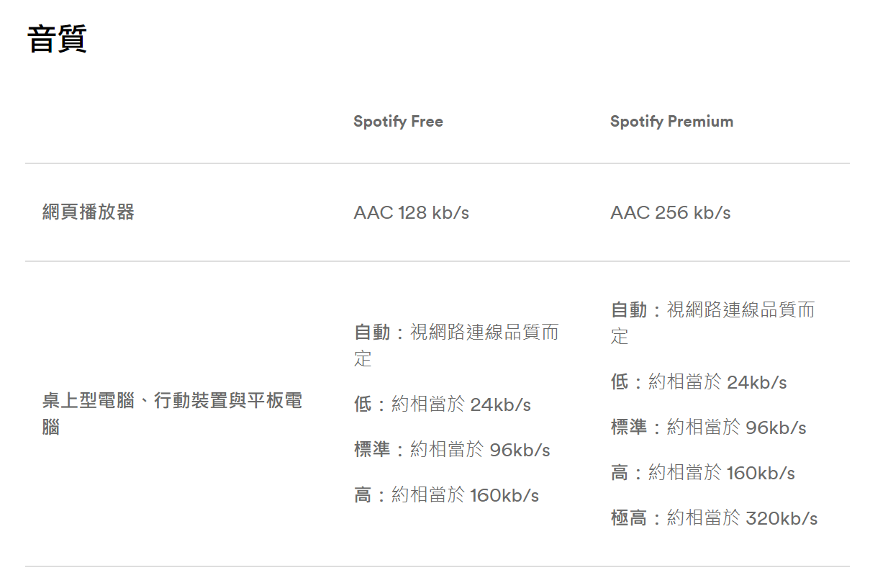Click Free column 標準 96kb/s entry
Image resolution: width=870 pixels, height=588 pixels.
(452, 451)
